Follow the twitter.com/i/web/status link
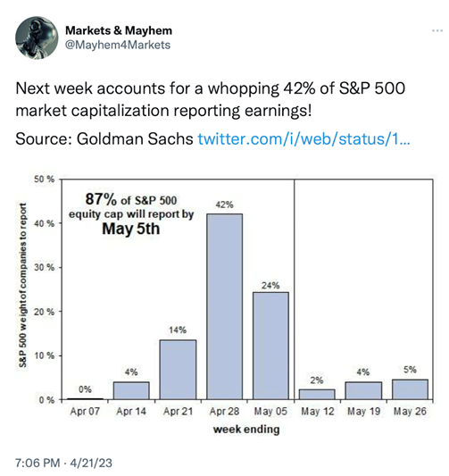Screen dimensions: 449x476 [303, 139]
